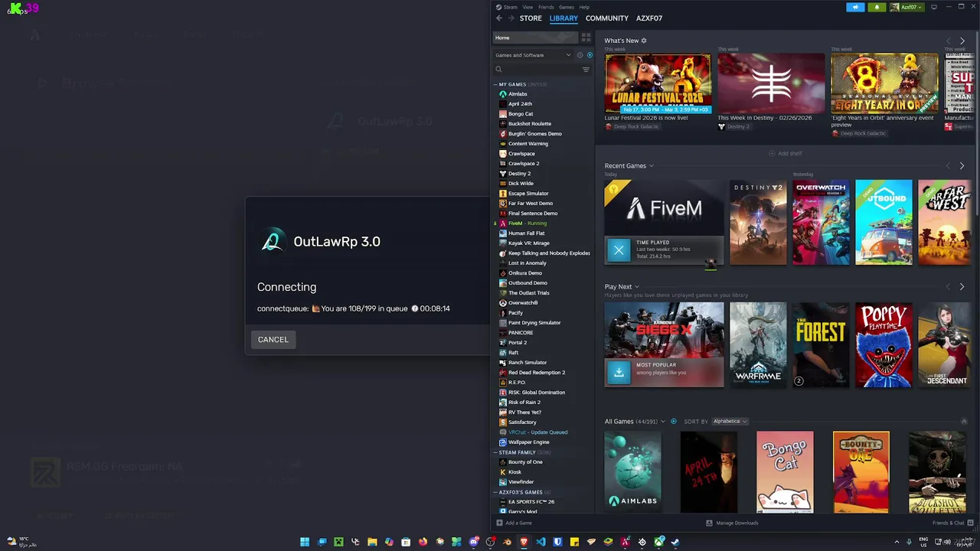Viewport: 980px width, 551px height.
Task: Open the Steam taskbar icon
Action: pyautogui.click(x=675, y=542)
